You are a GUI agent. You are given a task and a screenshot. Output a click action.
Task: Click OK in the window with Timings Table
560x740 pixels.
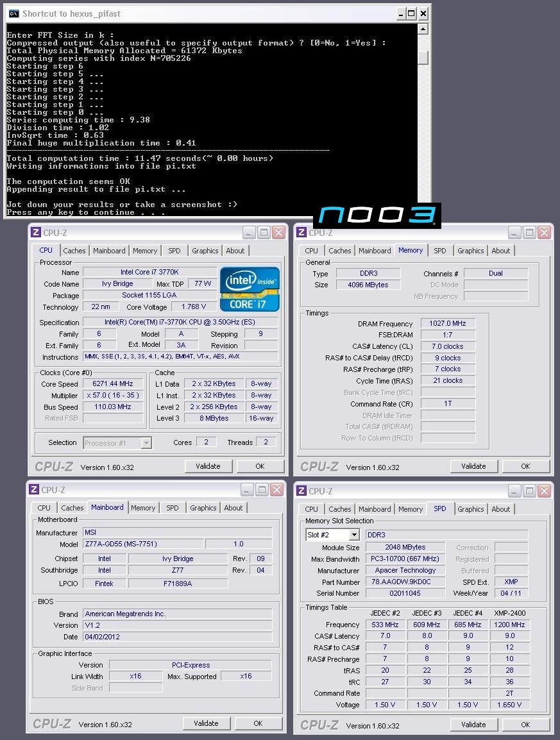(x=525, y=725)
